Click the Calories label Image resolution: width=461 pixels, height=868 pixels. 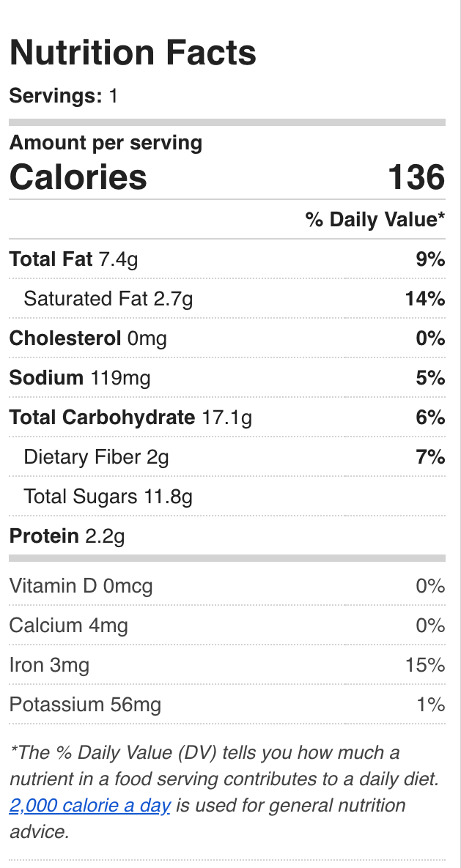click(78, 178)
